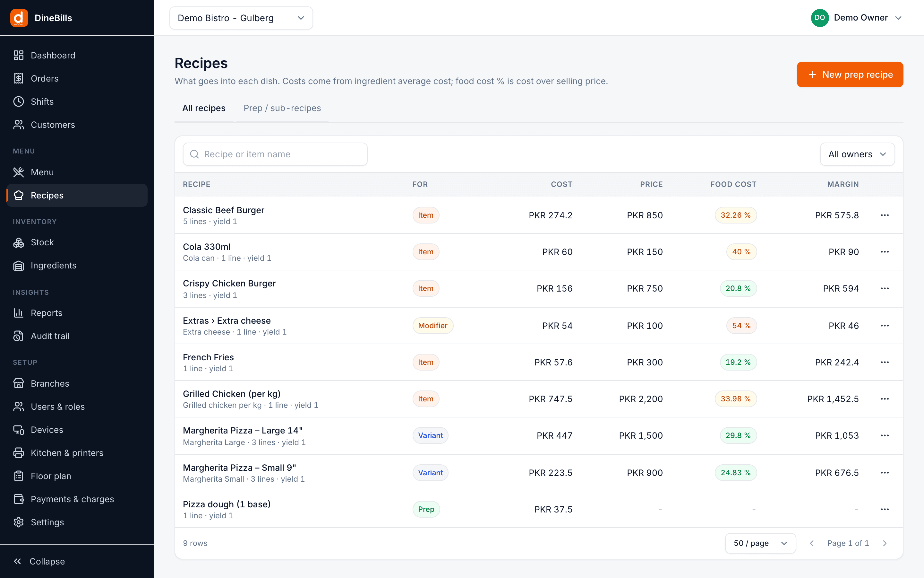Open row actions for Grilled Chicken (per kg)

pos(885,399)
